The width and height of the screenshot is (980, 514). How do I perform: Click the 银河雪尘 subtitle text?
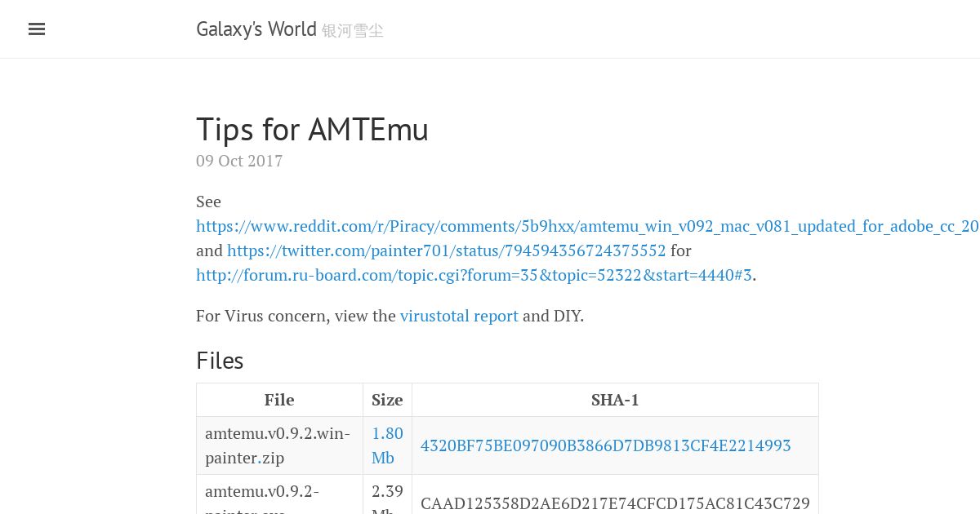353,31
